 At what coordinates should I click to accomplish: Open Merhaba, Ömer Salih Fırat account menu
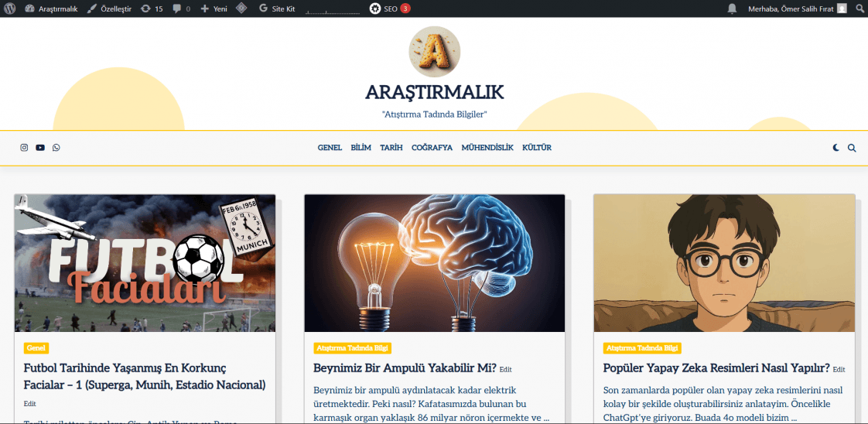797,9
